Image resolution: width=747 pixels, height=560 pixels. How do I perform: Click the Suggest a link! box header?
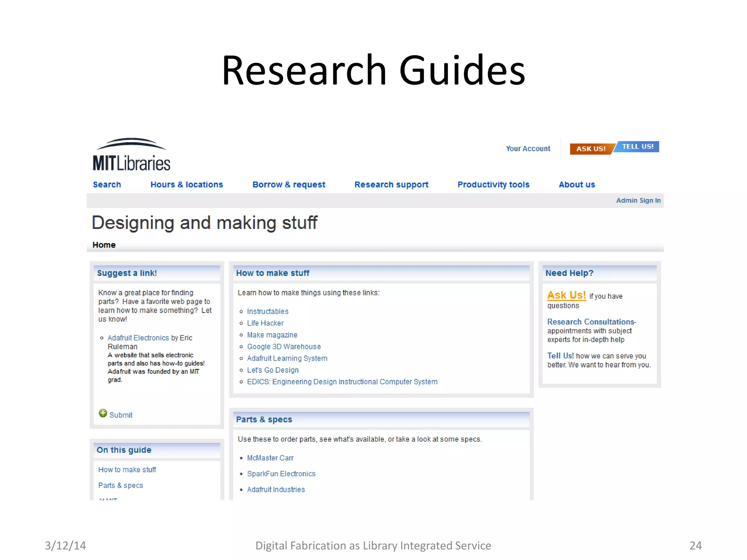tap(157, 273)
